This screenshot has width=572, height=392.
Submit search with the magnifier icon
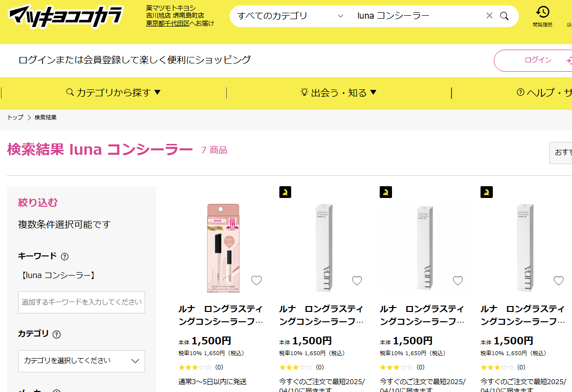tap(504, 16)
